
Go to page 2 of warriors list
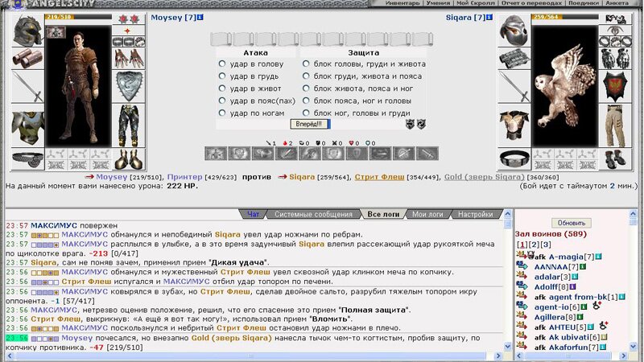click(x=532, y=245)
